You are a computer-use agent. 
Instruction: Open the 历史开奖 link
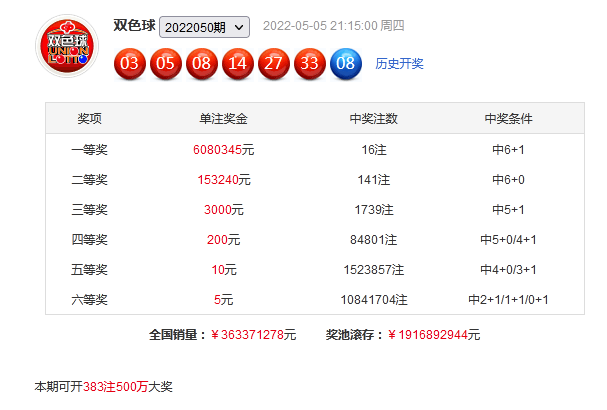click(399, 63)
